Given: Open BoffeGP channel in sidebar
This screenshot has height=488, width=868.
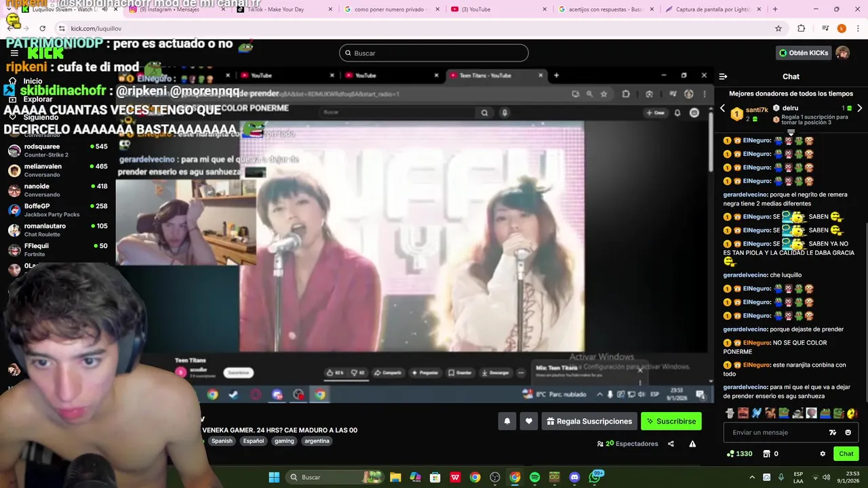Looking at the screenshot, I should 58,210.
